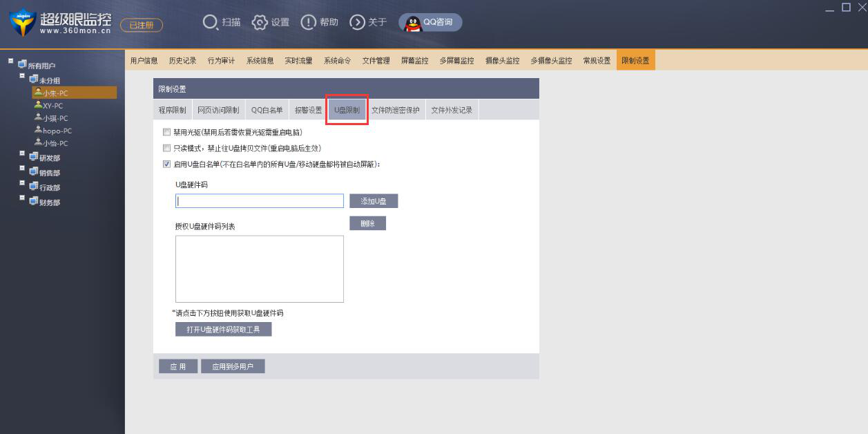
Task: Select 小怡-PC in the user tree
Action: (55, 143)
